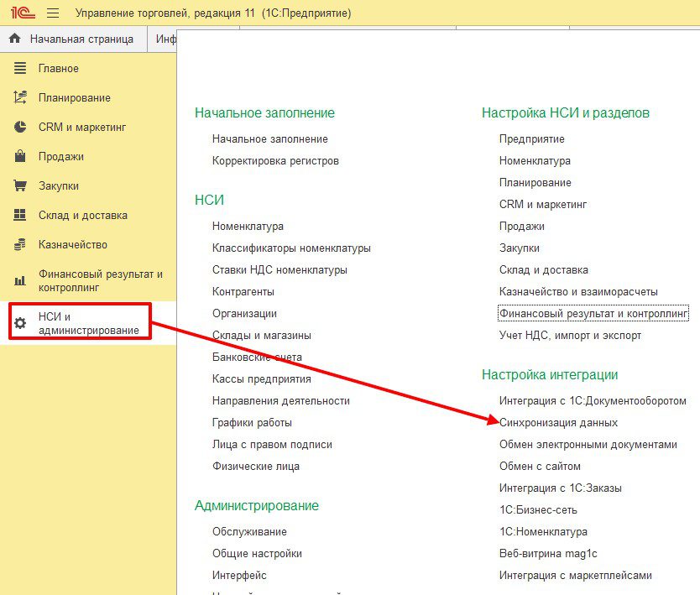The width and height of the screenshot is (700, 595).
Task: Open Финансовый результат и контроллинг sidebar section
Action: point(100,280)
